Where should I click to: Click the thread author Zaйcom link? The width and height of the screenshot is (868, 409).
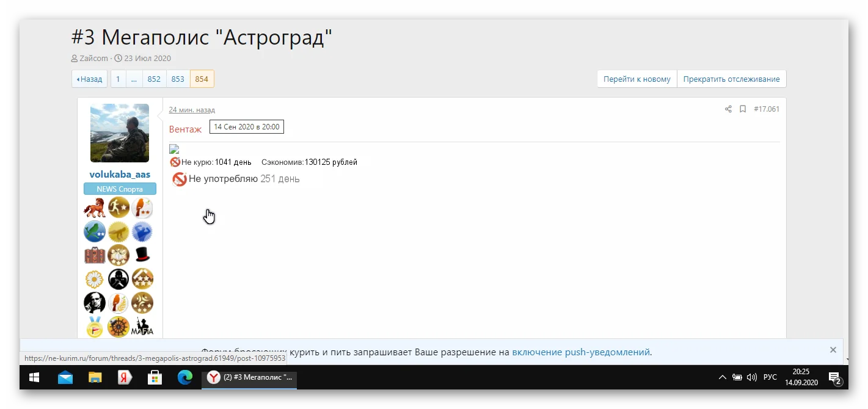[93, 59]
